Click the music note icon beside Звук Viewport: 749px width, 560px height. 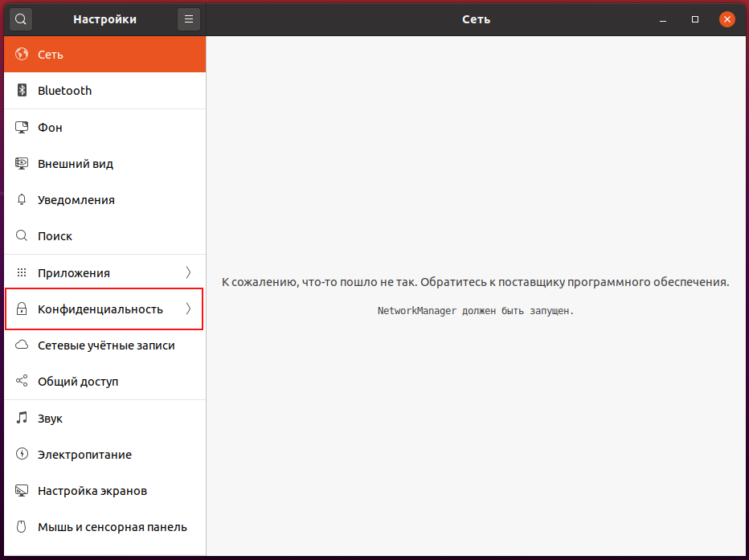click(x=22, y=418)
